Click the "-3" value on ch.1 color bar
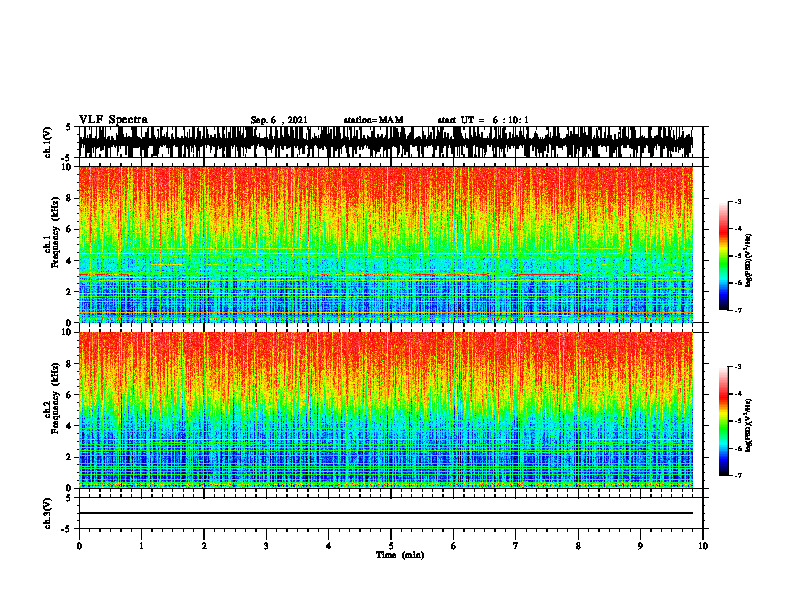792x612 pixels. [x=738, y=201]
